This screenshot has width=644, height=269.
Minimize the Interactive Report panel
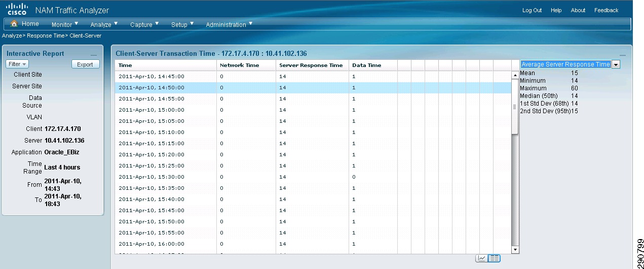coord(94,55)
